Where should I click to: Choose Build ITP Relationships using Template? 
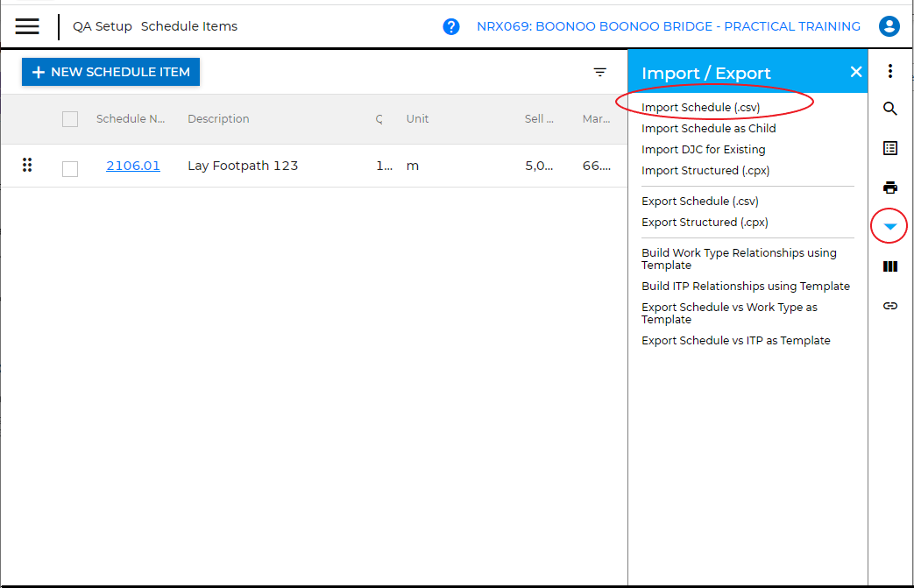pos(746,287)
